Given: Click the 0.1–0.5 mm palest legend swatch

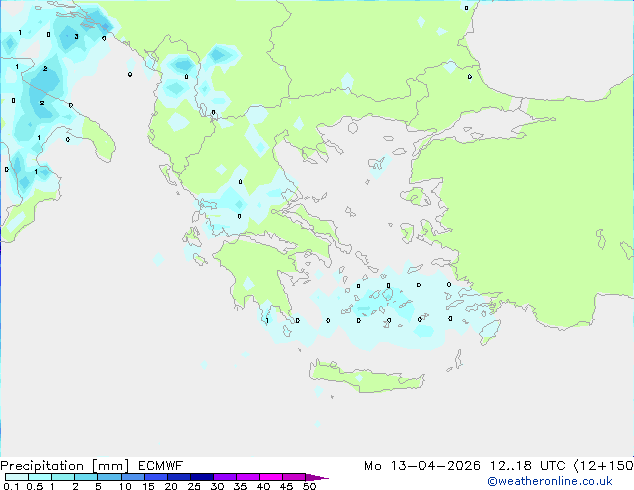Looking at the screenshot, I should 17,477.
